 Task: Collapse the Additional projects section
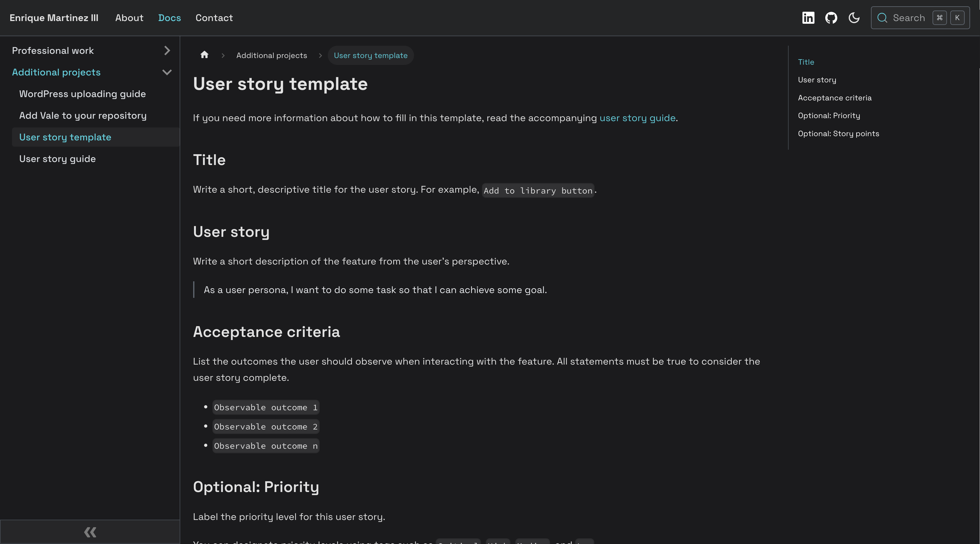point(167,72)
